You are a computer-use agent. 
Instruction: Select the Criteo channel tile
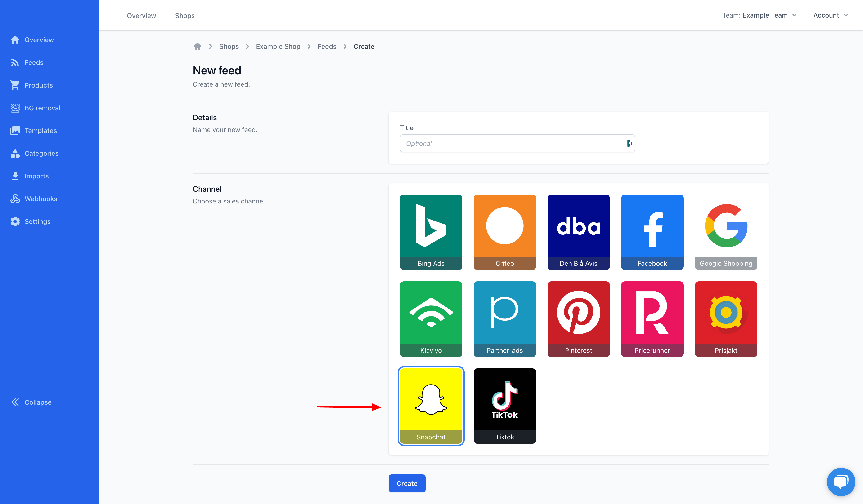click(505, 232)
